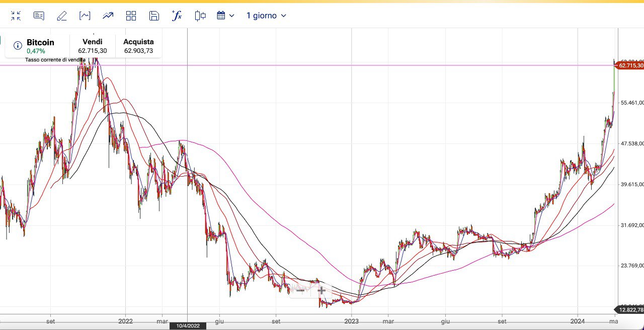Screen dimensions: 644x330
Task: Click the Acquista 62.903,73 buy button
Action: click(138, 46)
